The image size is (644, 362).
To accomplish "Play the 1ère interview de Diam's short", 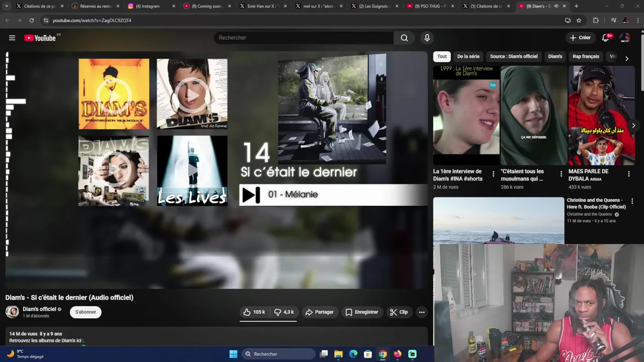I will tap(466, 116).
